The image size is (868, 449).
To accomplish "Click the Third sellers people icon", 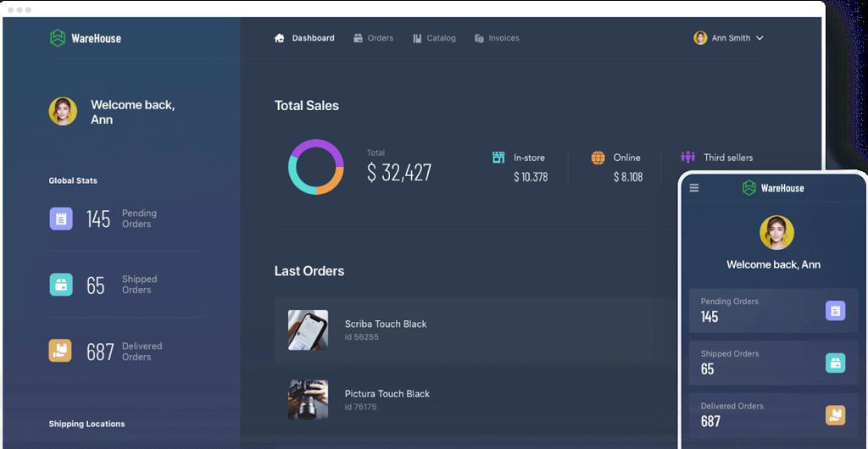I will pos(688,157).
